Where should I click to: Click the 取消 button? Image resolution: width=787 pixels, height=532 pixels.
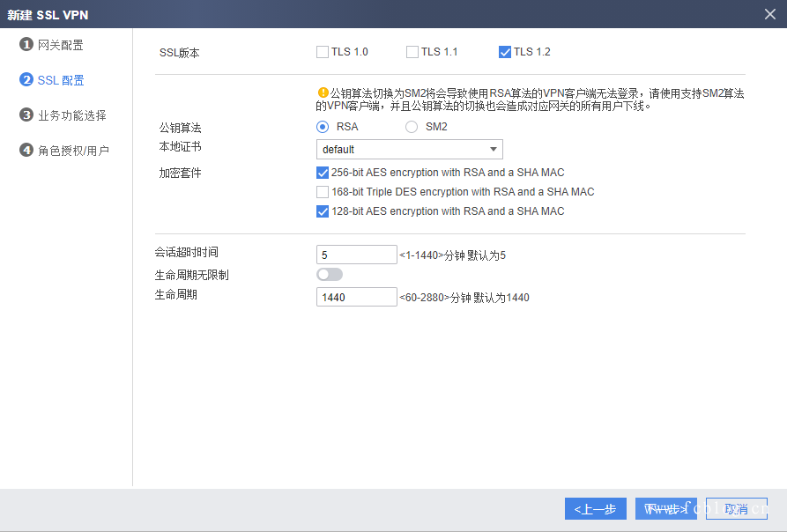click(x=736, y=509)
